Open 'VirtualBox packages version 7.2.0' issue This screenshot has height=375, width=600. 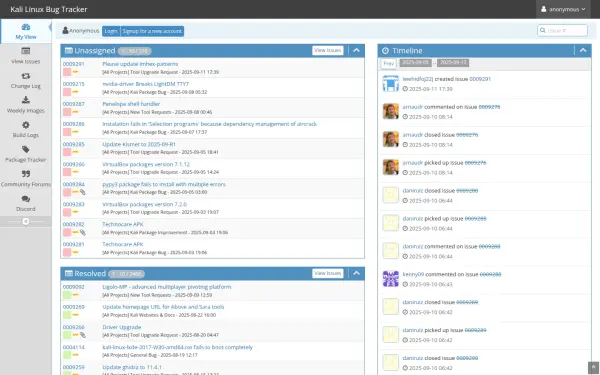[x=145, y=204]
